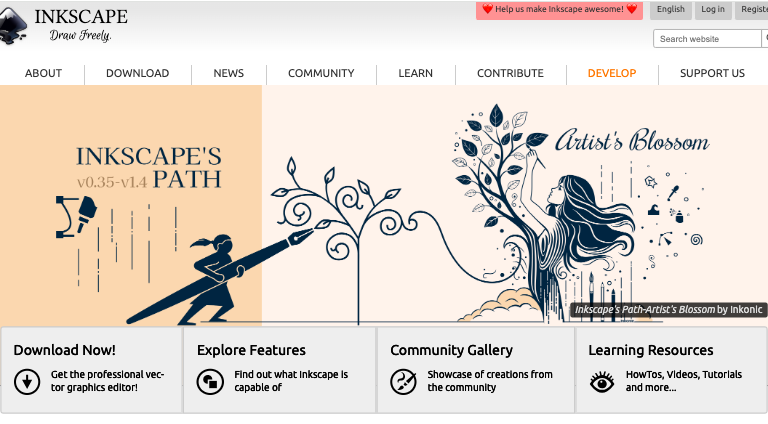Open the Download Now! heading link
This screenshot has height=424, width=768.
point(64,350)
